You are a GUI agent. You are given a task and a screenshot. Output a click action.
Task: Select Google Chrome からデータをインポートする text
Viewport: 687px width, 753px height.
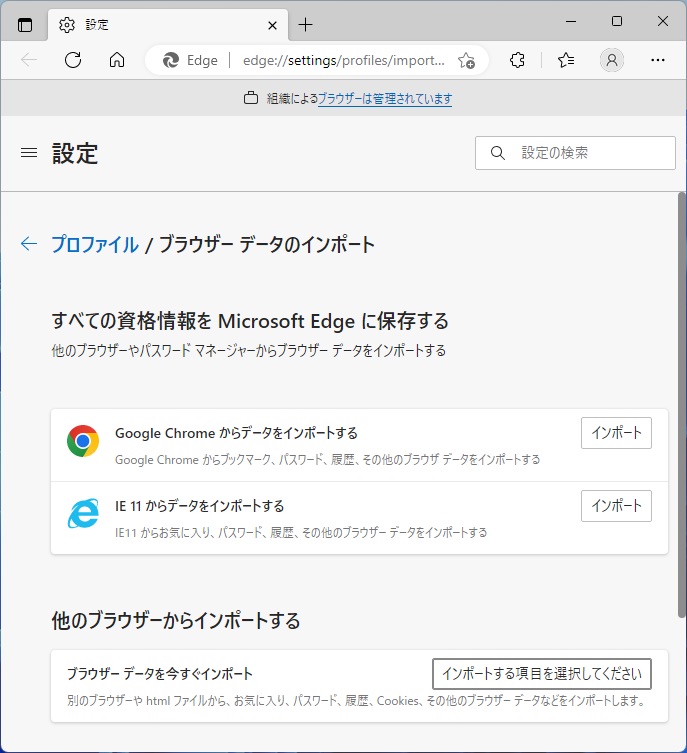click(236, 433)
